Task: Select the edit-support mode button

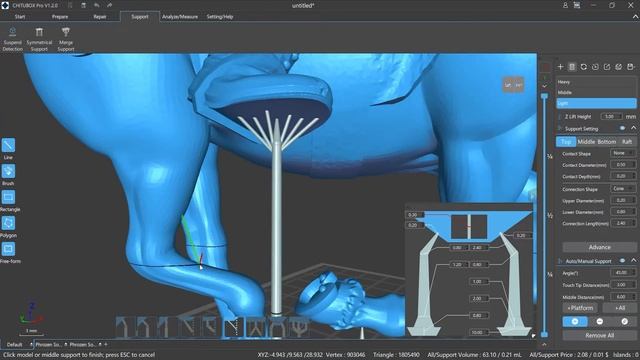Action: (x=624, y=322)
